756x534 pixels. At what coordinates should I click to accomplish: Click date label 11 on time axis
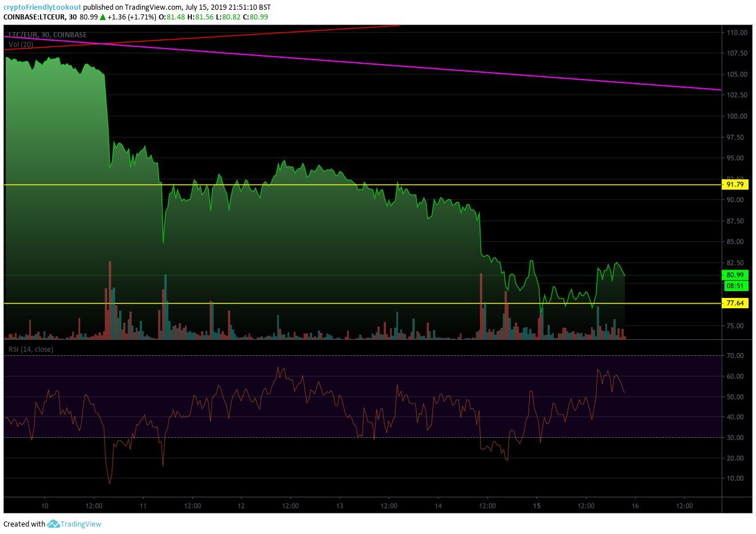click(x=143, y=506)
